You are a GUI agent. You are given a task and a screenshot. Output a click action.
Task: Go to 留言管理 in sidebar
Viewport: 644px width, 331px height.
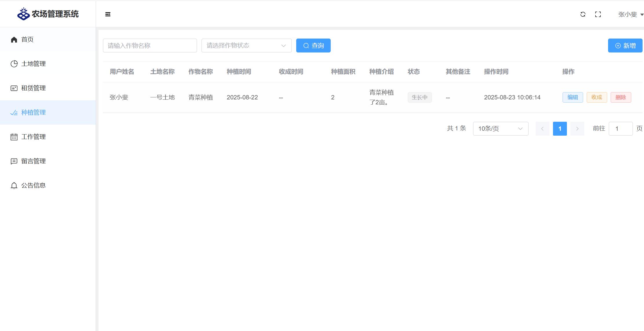[x=33, y=161]
